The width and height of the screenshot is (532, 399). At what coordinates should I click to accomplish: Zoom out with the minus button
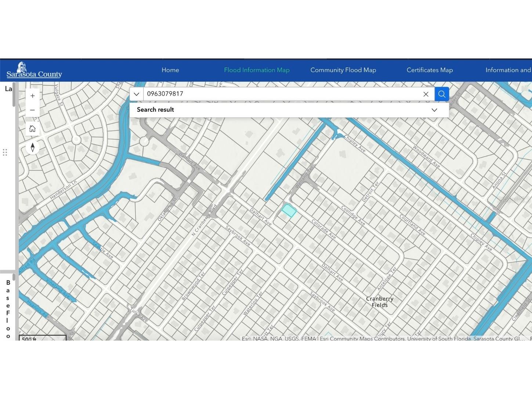click(32, 110)
